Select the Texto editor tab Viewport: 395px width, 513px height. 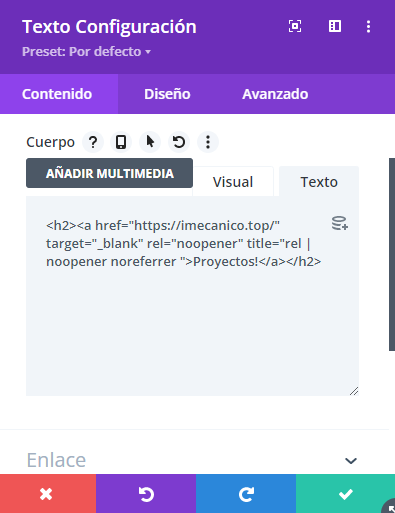[319, 182]
